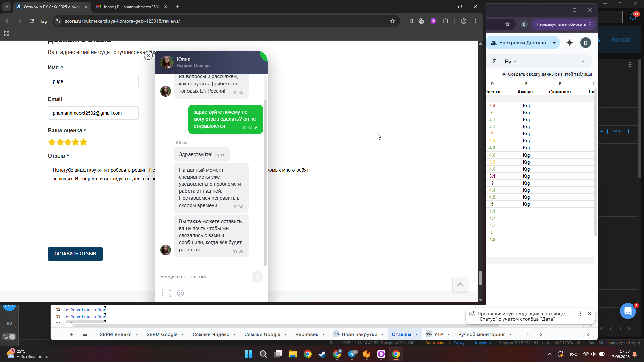
Task: Click the Имя input field with puge
Action: (x=93, y=81)
